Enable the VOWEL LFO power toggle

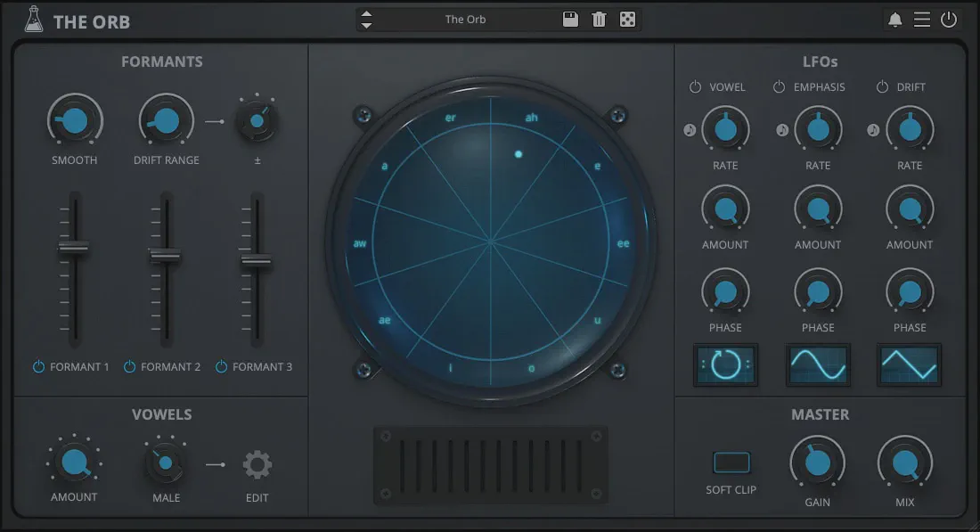[696, 87]
